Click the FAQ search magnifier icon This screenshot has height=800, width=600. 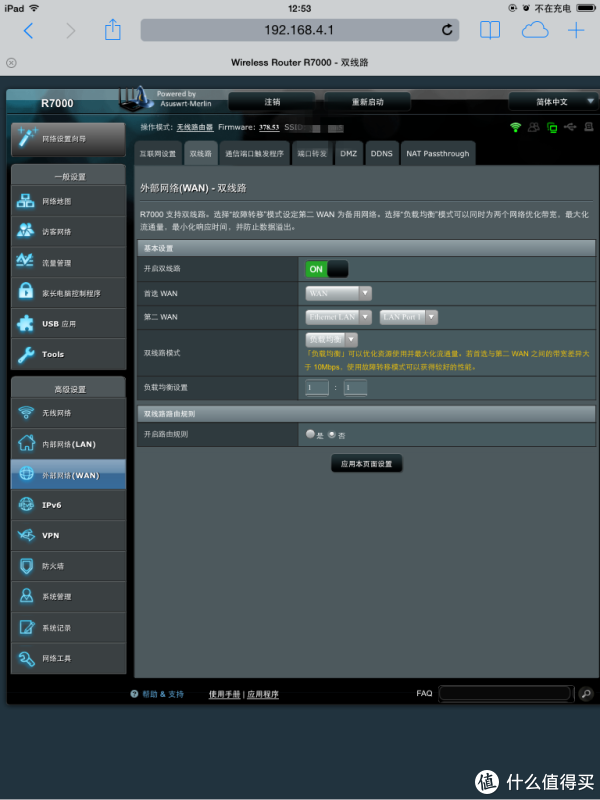click(586, 693)
